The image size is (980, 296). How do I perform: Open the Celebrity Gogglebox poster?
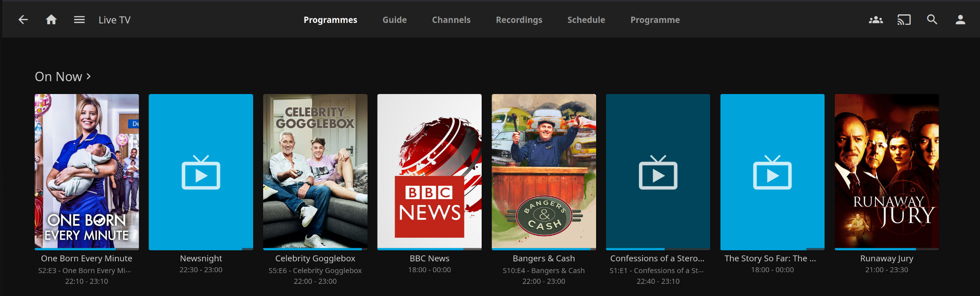315,171
